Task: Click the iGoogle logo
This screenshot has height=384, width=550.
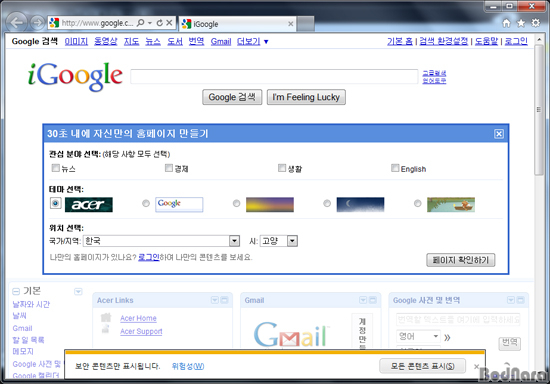Action: coord(75,76)
